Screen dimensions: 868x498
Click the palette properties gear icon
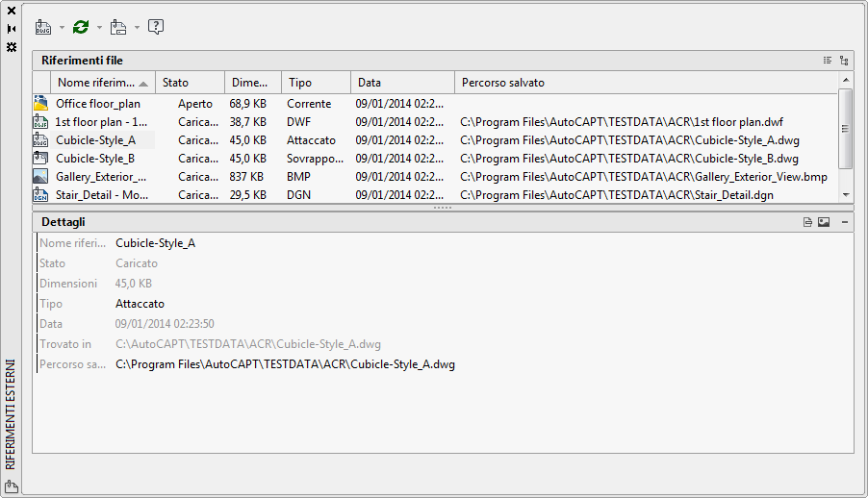pyautogui.click(x=12, y=46)
